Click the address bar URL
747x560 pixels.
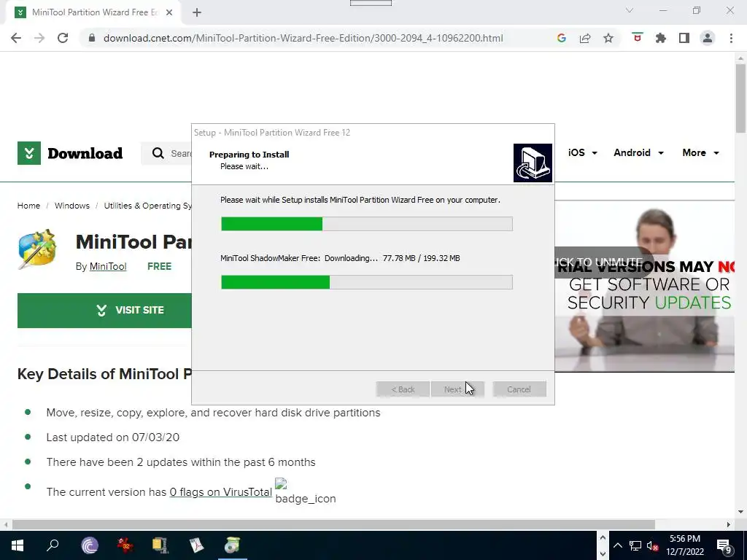pyautogui.click(x=303, y=38)
